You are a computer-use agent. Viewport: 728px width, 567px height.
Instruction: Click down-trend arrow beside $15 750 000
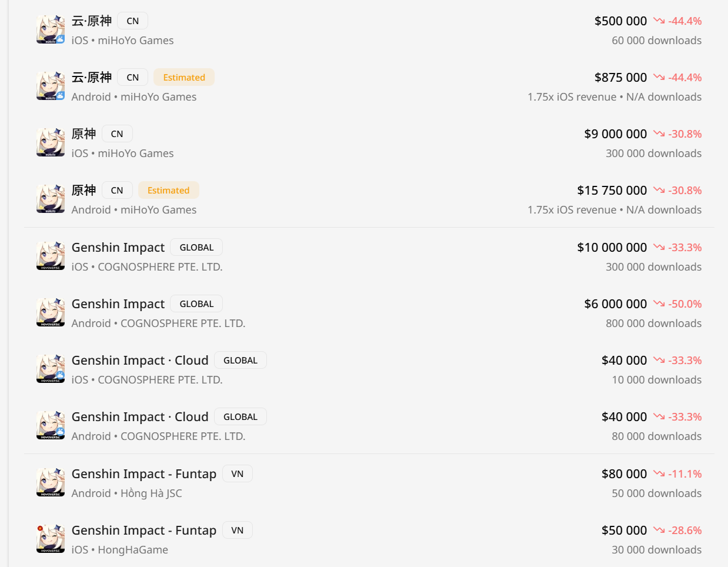659,191
